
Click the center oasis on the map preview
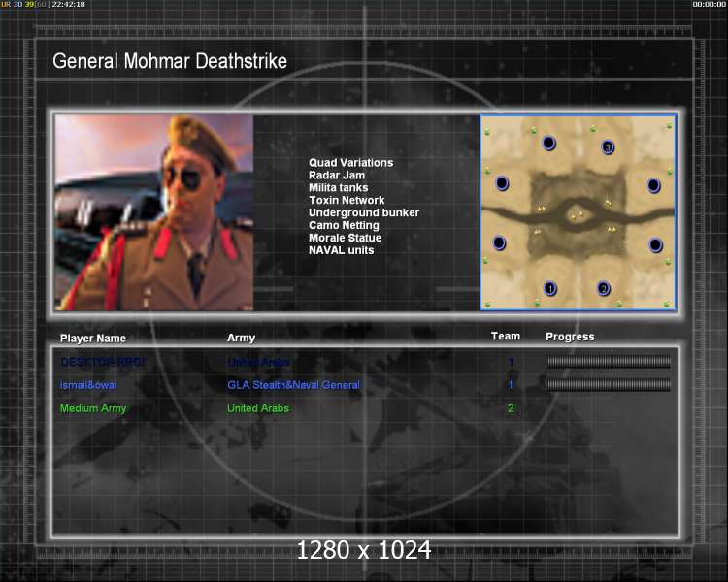tap(578, 215)
